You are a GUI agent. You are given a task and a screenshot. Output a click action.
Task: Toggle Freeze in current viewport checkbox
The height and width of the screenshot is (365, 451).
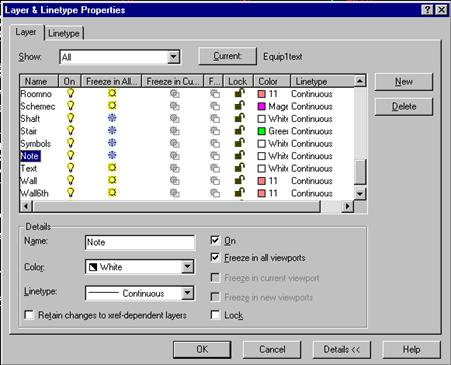(x=215, y=278)
